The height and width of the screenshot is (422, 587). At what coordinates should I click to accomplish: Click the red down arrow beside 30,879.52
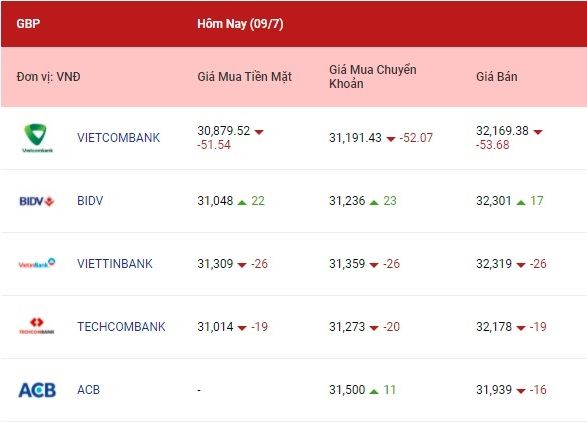pyautogui.click(x=259, y=132)
